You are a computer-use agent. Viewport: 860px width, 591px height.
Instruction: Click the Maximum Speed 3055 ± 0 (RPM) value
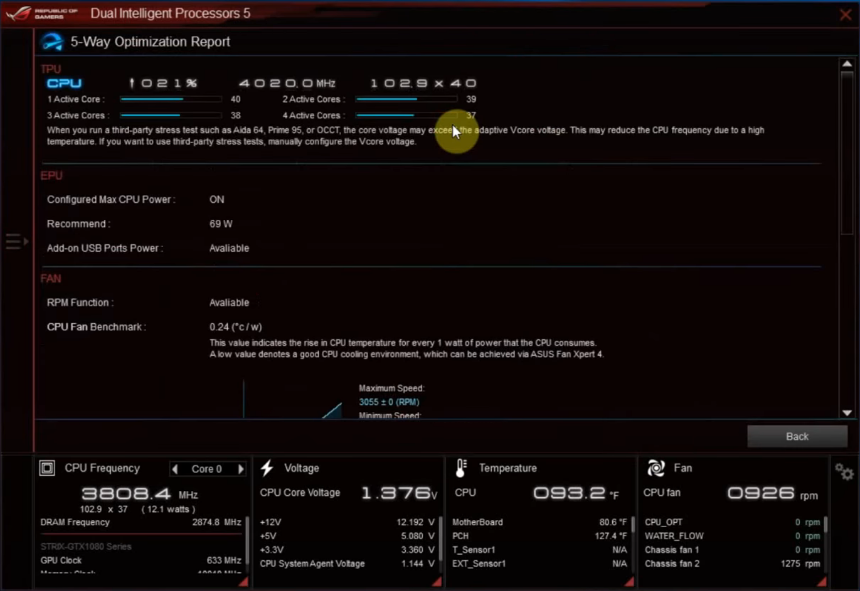pos(389,402)
